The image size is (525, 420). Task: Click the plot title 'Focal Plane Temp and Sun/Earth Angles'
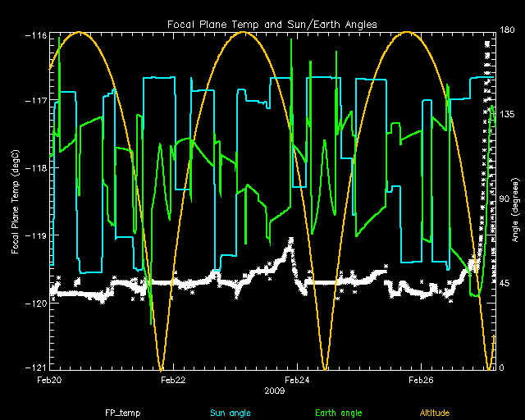click(272, 25)
